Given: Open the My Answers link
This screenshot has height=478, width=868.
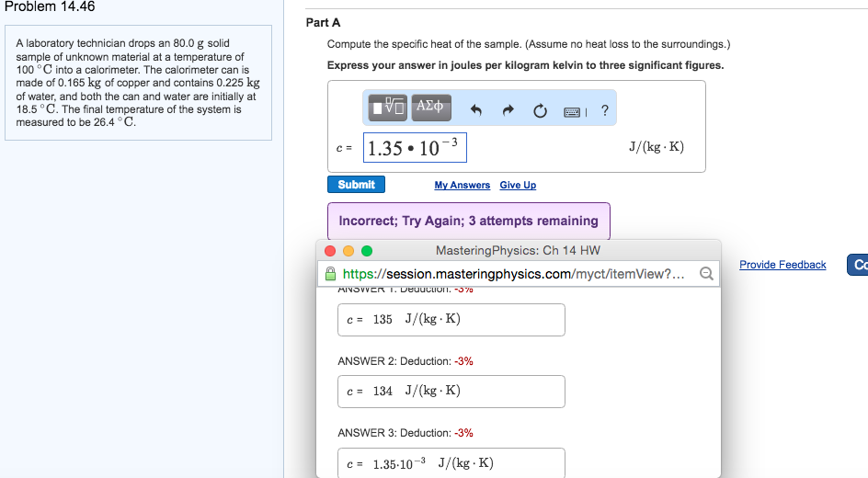Looking at the screenshot, I should 462,186.
